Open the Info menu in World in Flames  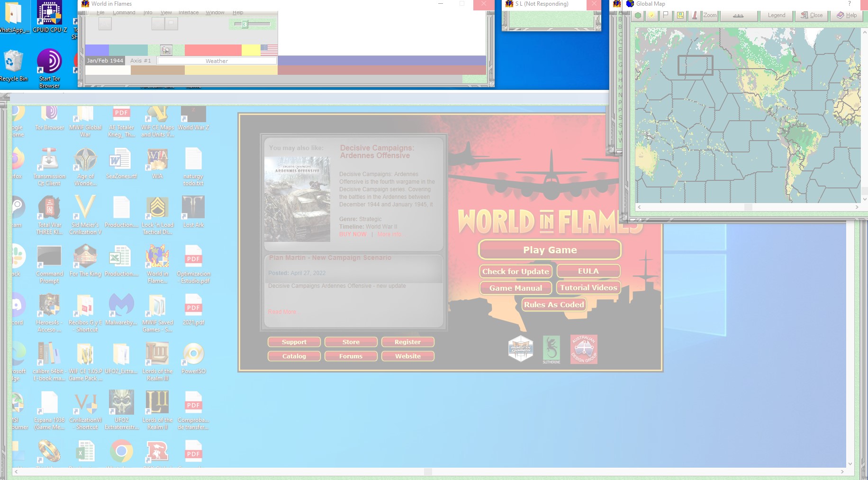tap(148, 13)
